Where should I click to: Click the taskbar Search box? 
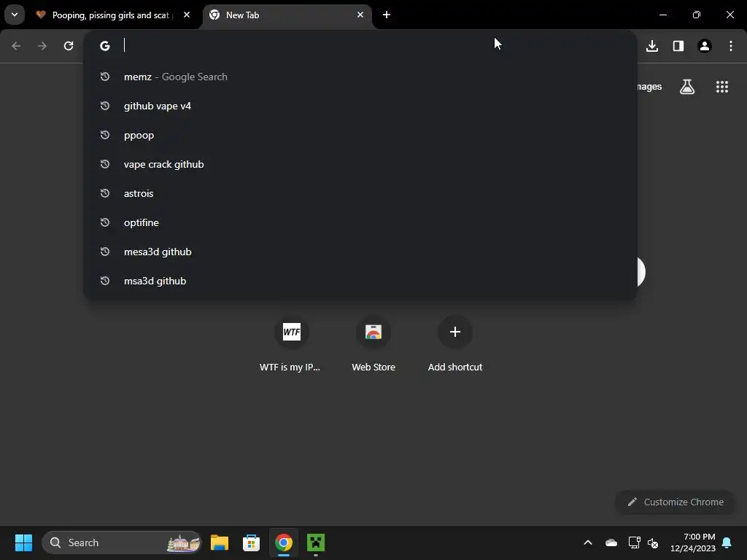tap(122, 542)
